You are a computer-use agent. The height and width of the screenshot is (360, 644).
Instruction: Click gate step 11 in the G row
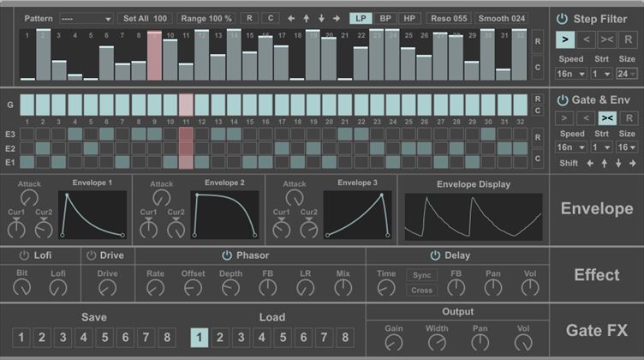pos(186,105)
